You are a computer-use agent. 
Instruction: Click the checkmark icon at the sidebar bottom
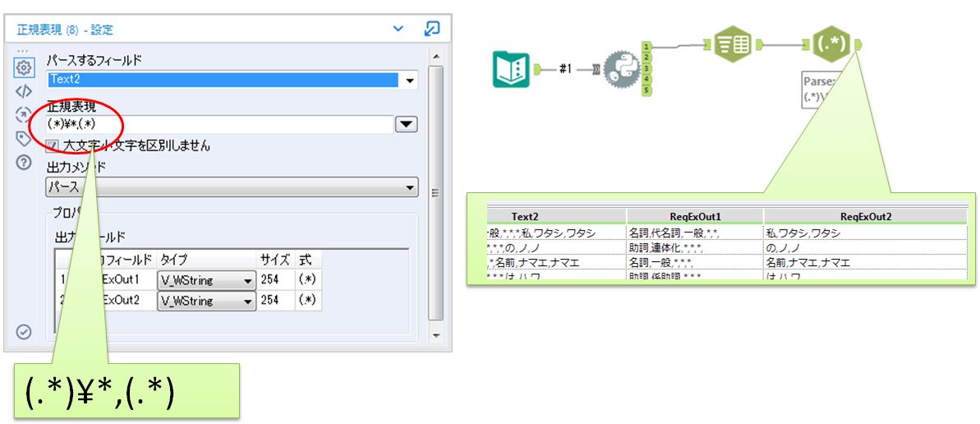tap(24, 331)
